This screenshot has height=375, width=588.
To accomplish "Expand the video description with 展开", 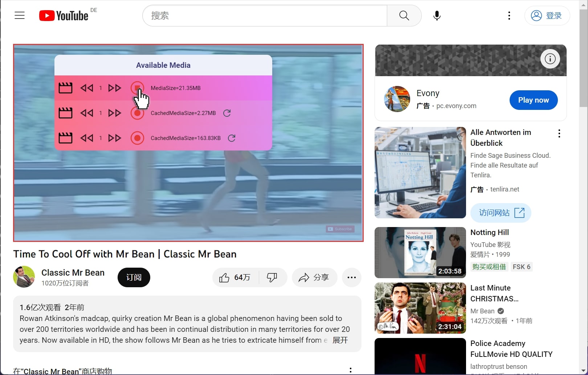I will (x=340, y=340).
